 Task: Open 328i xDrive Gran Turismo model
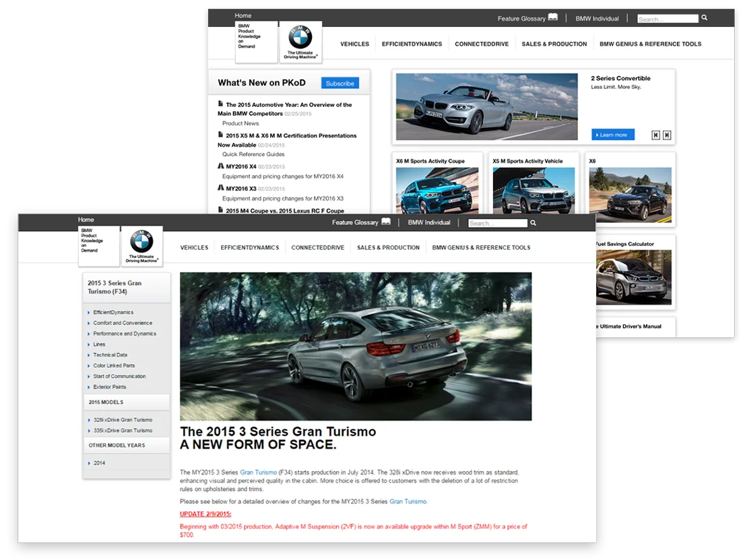pyautogui.click(x=123, y=420)
